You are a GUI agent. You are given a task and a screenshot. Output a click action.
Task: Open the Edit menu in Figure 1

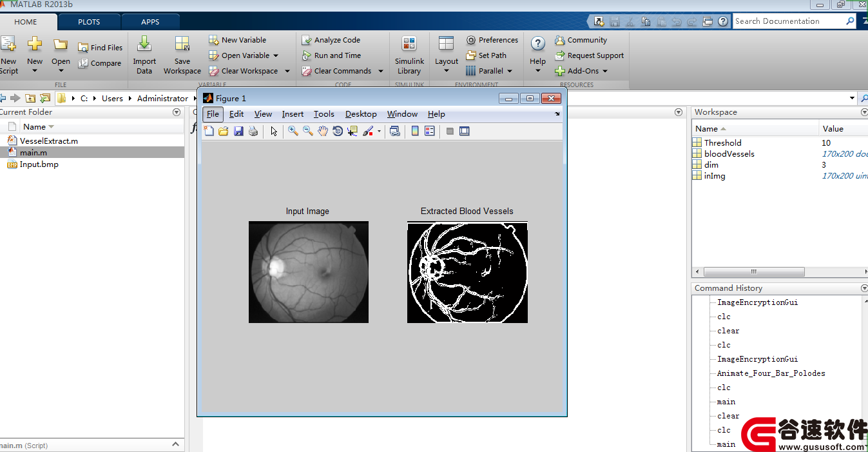tap(236, 114)
